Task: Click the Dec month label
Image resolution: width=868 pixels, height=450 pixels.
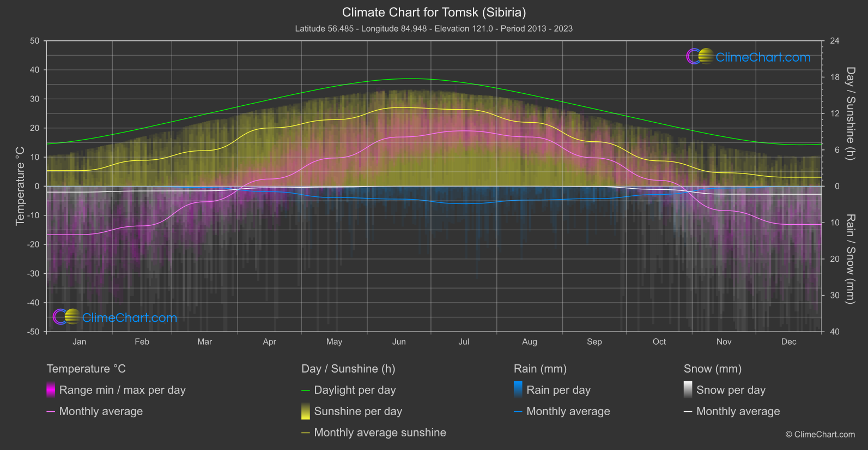Action: [x=788, y=341]
